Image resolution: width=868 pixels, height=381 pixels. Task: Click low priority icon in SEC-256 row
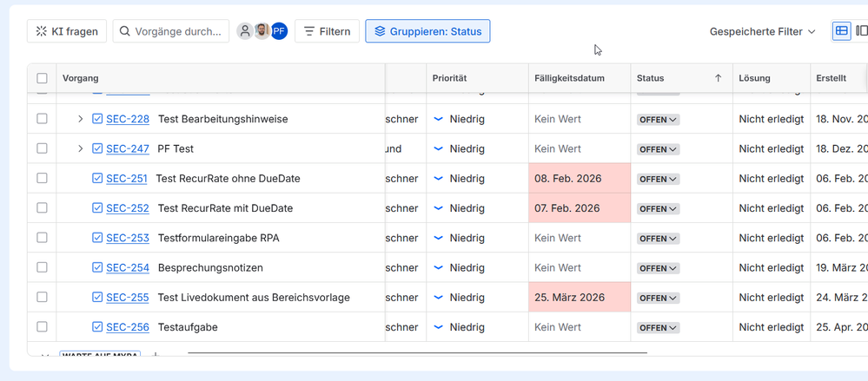[x=439, y=327]
